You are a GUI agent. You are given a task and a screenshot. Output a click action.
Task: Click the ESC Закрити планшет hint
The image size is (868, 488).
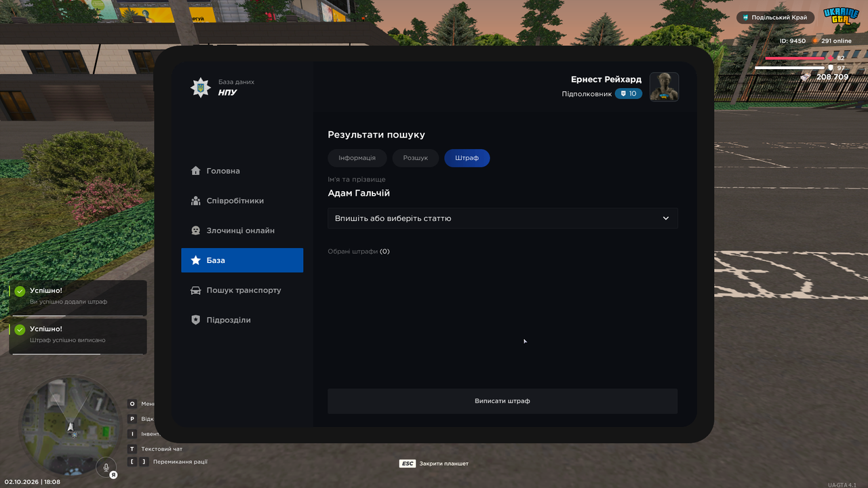point(434,464)
